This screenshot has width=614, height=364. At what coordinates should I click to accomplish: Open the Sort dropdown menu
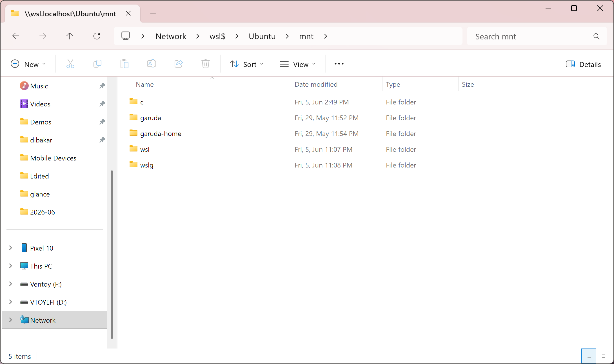pyautogui.click(x=246, y=64)
